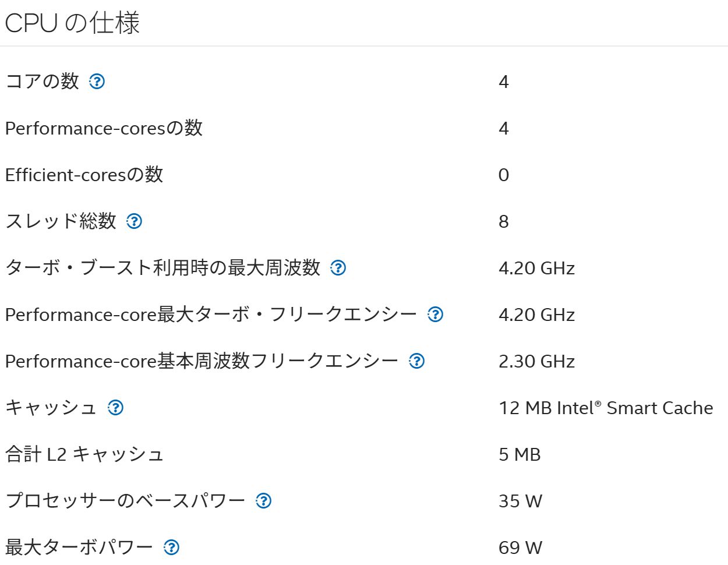Click the help icon next to Performance-core最大ターボ・フリークエンシー

tap(436, 315)
